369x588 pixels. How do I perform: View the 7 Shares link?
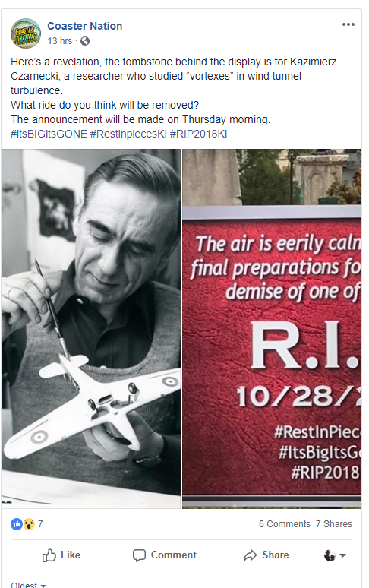[334, 524]
